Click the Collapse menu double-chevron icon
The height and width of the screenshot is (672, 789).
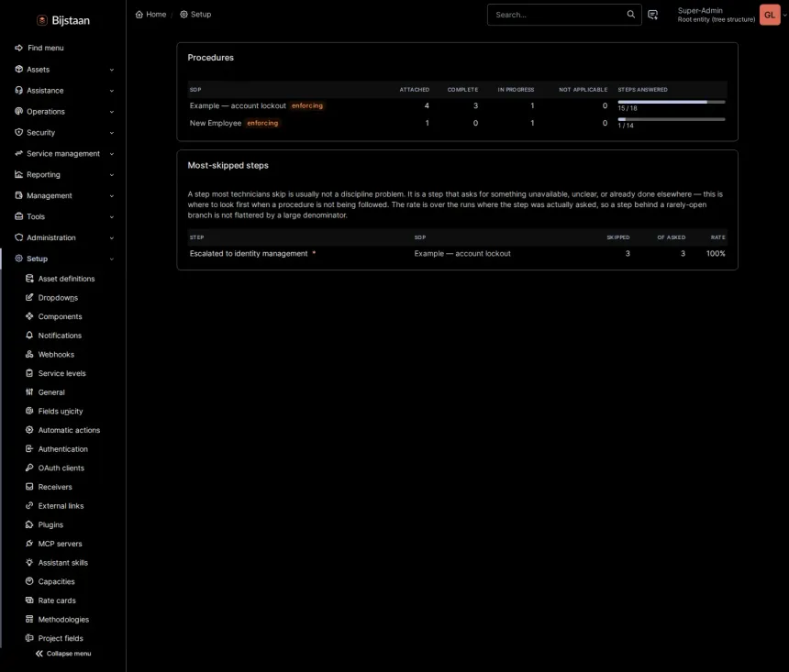click(x=39, y=654)
